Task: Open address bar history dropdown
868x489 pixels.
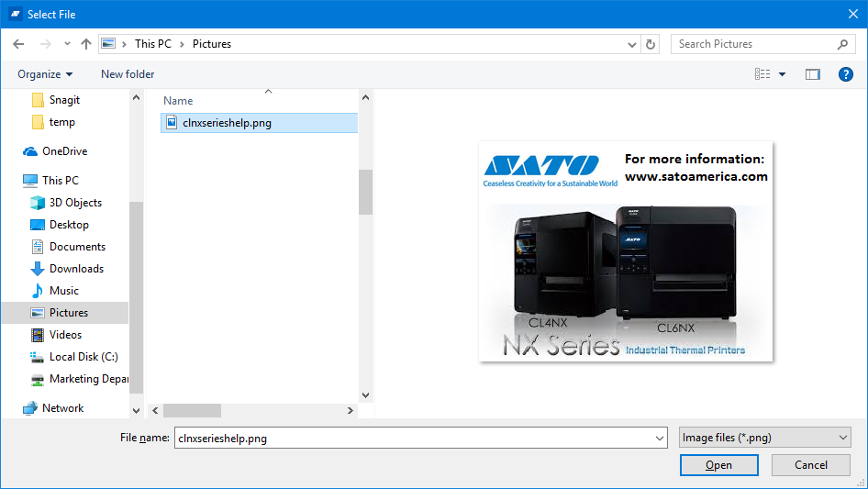Action: click(x=631, y=44)
